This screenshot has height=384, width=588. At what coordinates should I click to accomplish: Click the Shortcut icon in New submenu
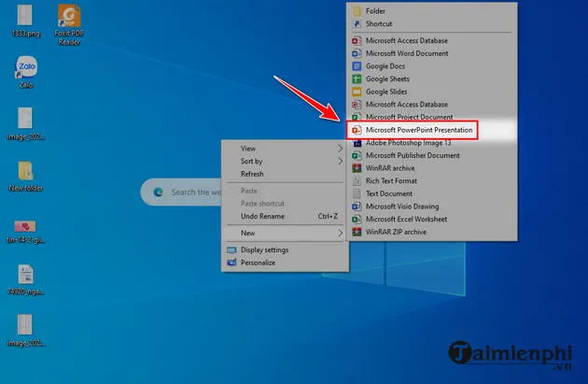pos(357,23)
